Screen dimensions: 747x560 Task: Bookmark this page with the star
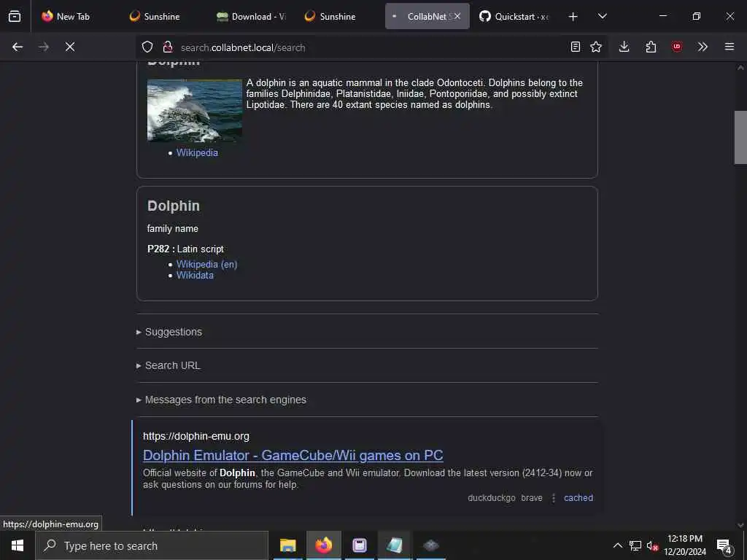click(596, 47)
